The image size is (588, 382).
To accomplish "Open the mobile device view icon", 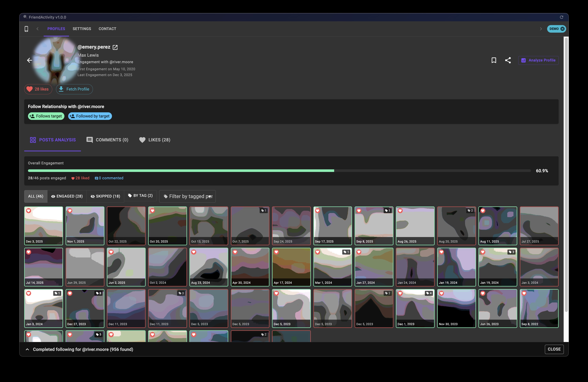I will [26, 29].
